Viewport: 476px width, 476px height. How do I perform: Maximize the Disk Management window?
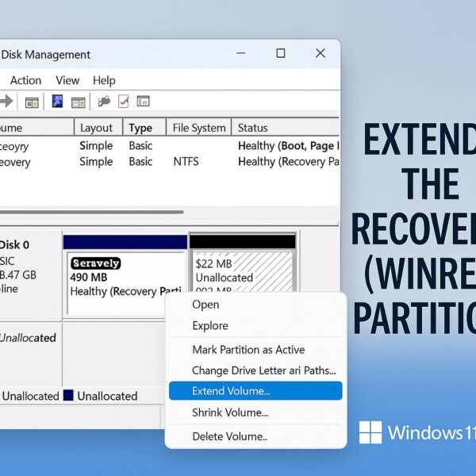281,53
